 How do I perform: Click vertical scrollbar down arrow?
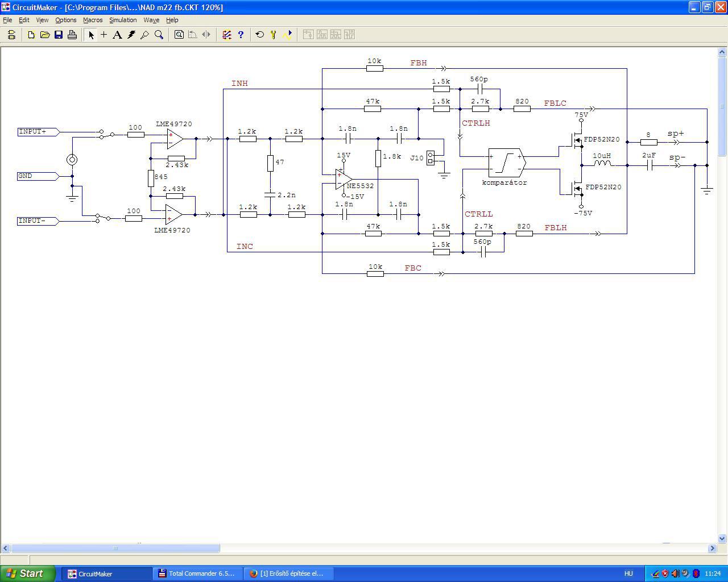pos(722,539)
